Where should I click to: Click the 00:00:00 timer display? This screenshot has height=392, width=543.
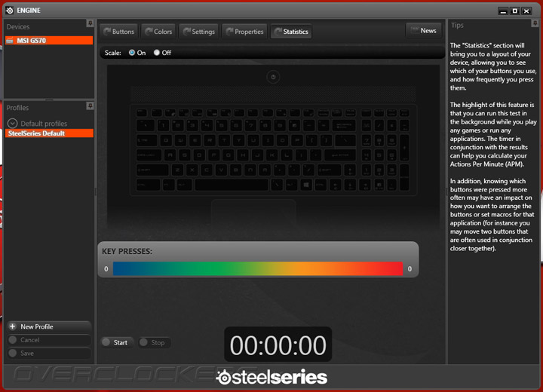click(x=278, y=345)
